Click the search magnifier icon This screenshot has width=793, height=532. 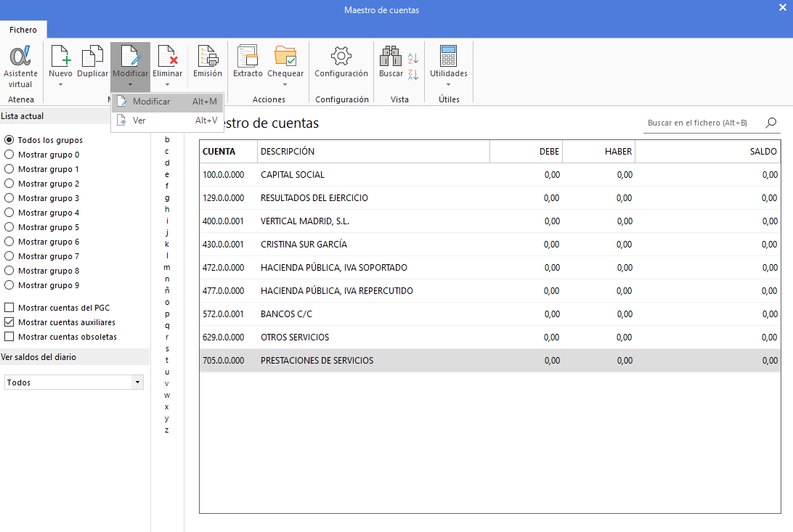click(771, 123)
